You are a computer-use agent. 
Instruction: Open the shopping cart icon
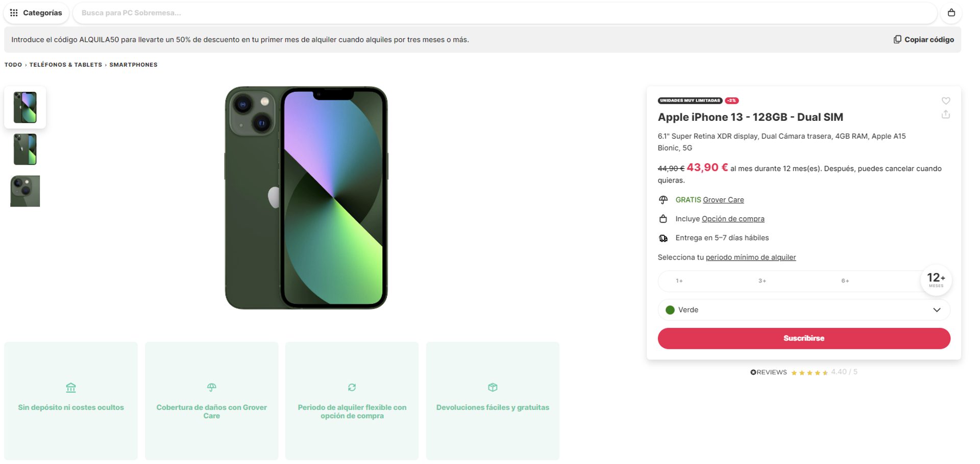coord(951,13)
